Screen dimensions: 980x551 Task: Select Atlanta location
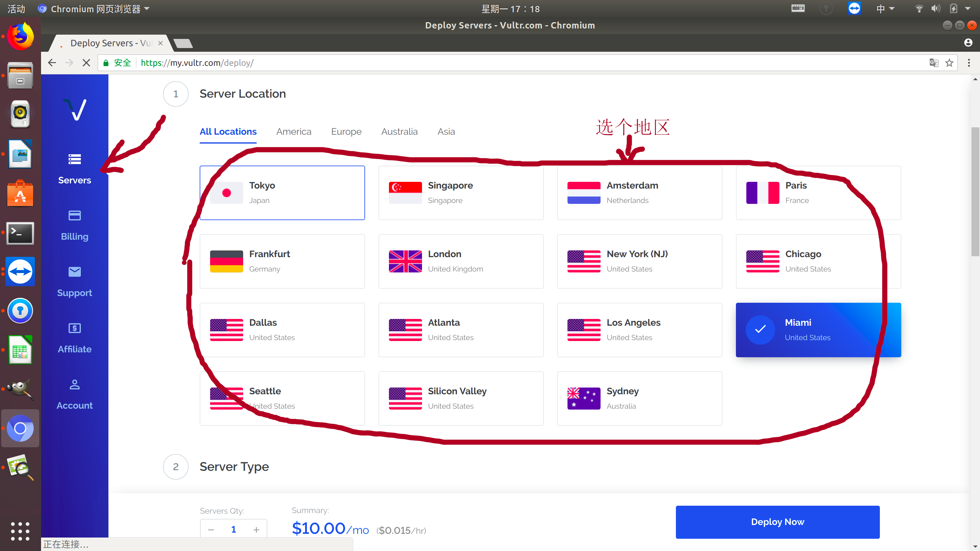[x=461, y=330]
